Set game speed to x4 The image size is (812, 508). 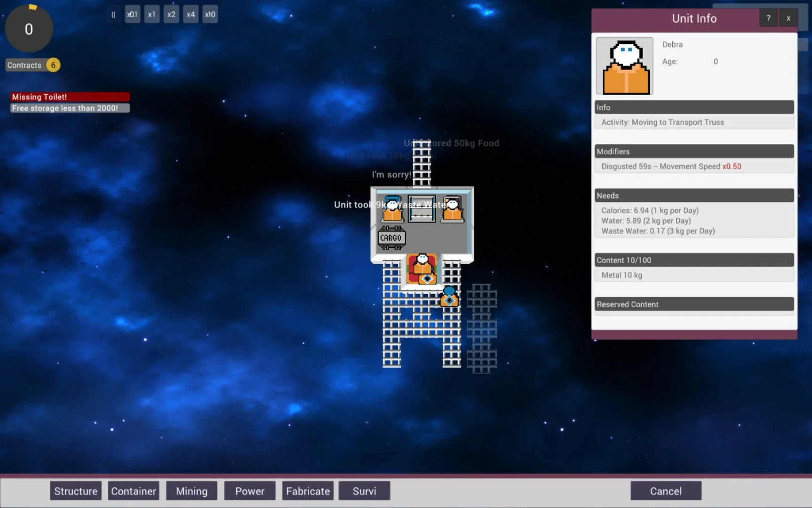click(x=191, y=15)
